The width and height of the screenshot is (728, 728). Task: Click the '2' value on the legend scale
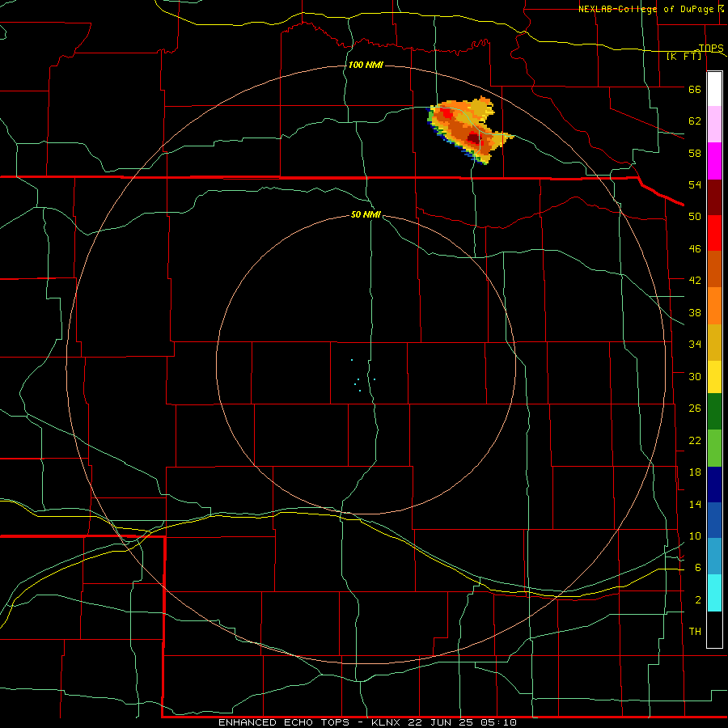pyautogui.click(x=698, y=600)
